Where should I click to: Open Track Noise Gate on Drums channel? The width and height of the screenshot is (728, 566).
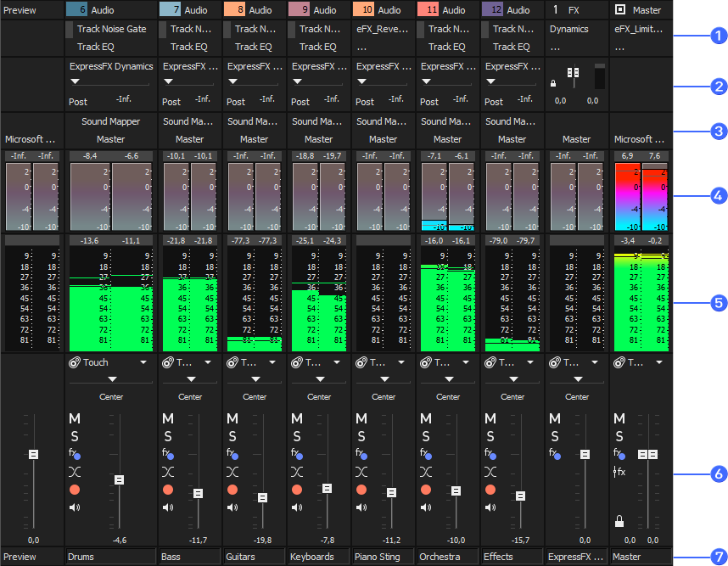[x=111, y=29]
